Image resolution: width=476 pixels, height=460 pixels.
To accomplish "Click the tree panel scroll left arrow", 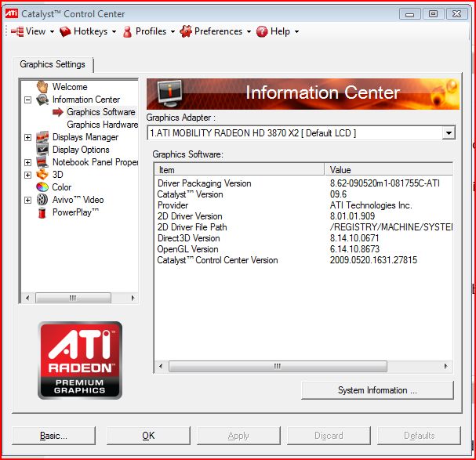I will (x=27, y=298).
